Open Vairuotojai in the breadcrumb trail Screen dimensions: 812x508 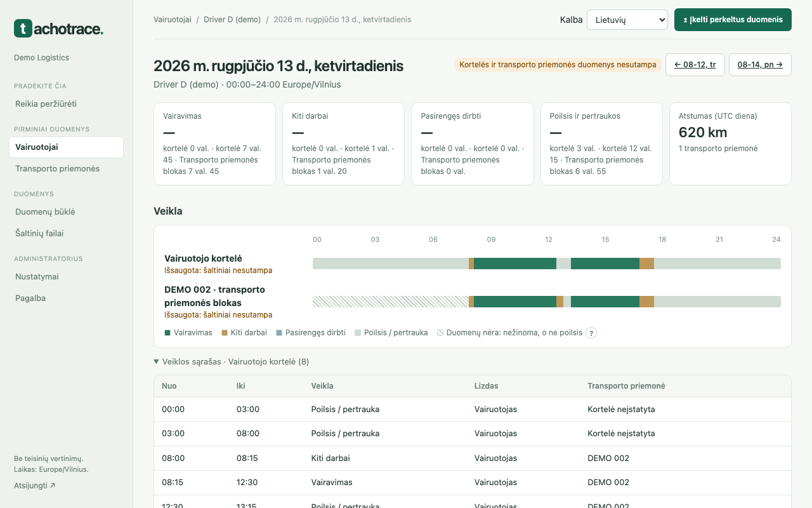click(173, 20)
